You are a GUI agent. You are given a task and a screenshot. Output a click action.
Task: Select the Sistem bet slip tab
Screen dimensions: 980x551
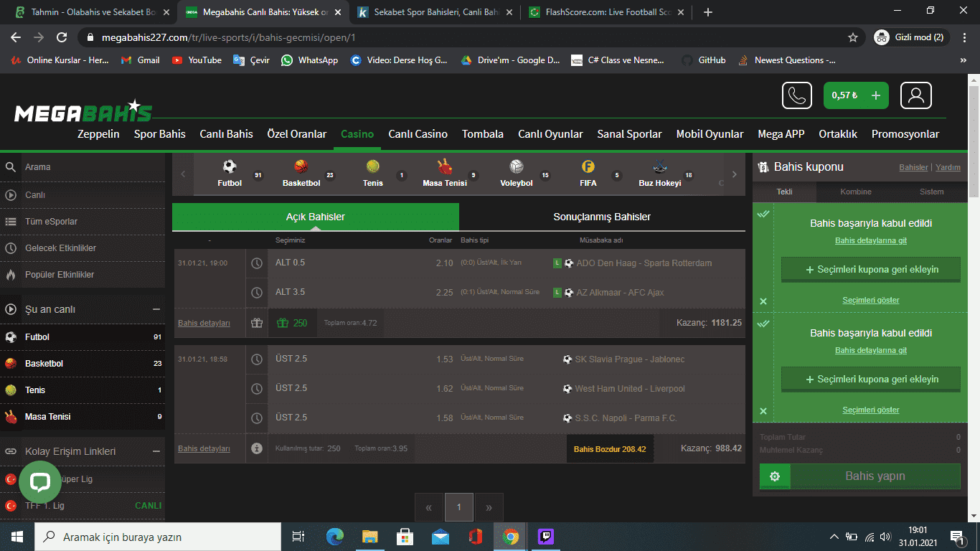coord(932,192)
